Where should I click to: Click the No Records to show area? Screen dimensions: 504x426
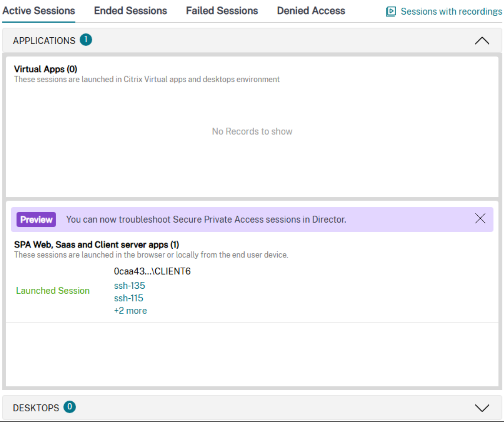click(252, 131)
